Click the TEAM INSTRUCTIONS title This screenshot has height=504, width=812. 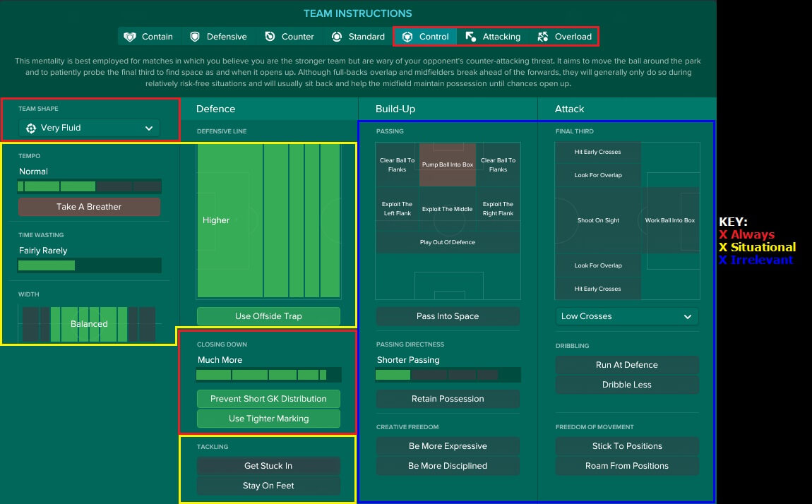(x=358, y=13)
